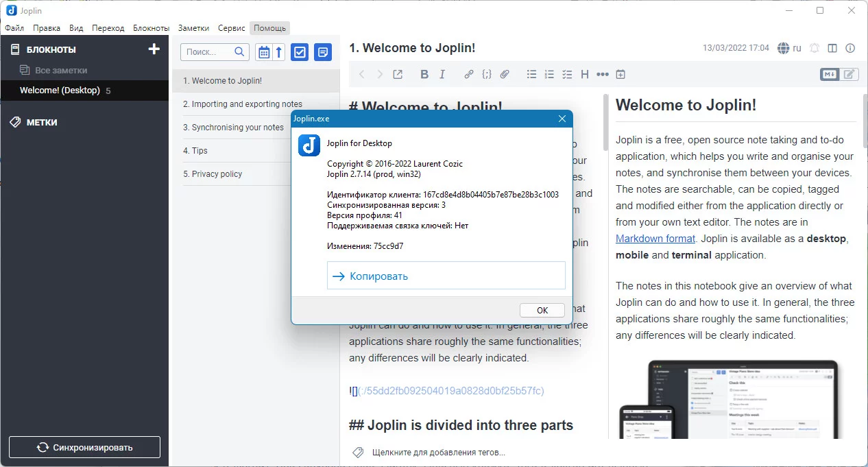868x467 pixels.
Task: Create a new note with the note button
Action: tap(323, 52)
